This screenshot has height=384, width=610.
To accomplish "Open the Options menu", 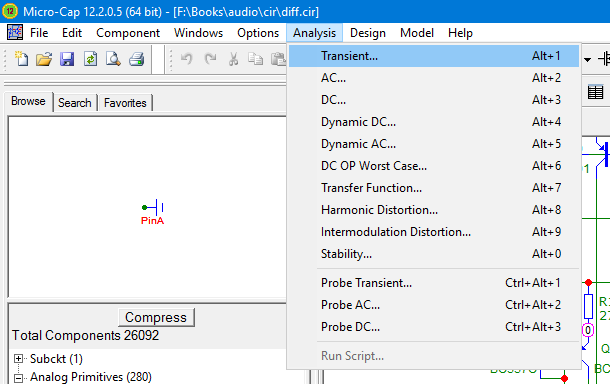I will (258, 33).
